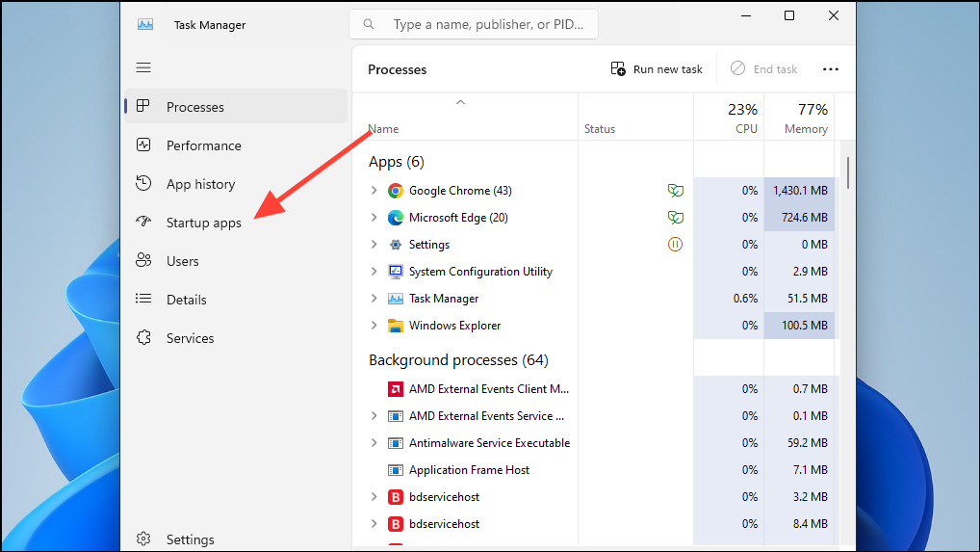Image resolution: width=980 pixels, height=552 pixels.
Task: Expand the Windows Explorer process
Action: pyautogui.click(x=374, y=325)
